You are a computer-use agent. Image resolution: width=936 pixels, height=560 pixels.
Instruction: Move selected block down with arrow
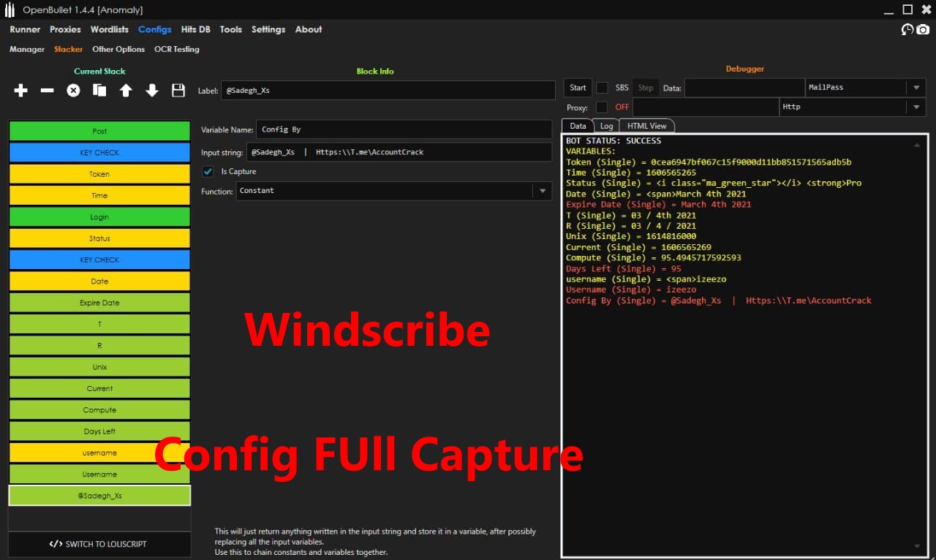(152, 90)
